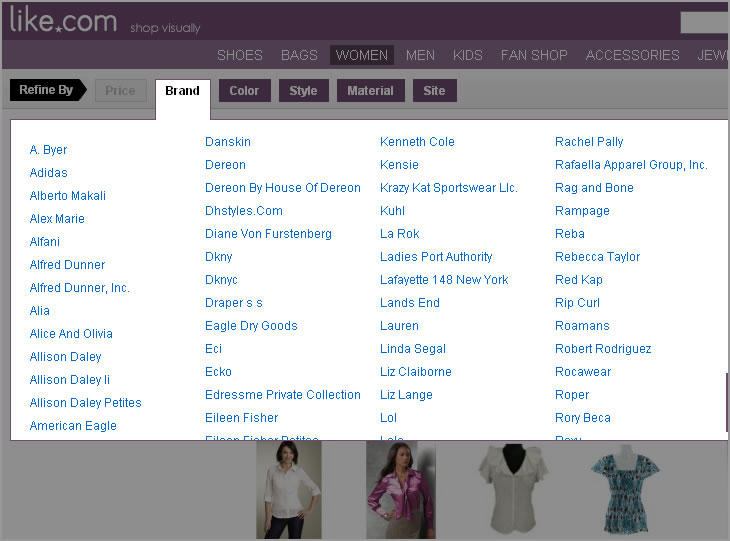
Task: Choose the A. Byer brand link
Action: coord(48,150)
